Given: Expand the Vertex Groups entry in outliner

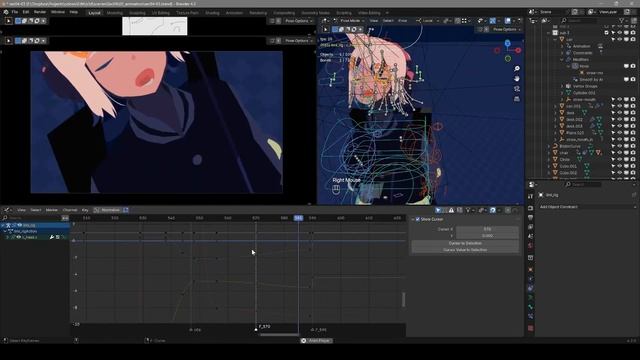Looking at the screenshot, I should pos(562,86).
